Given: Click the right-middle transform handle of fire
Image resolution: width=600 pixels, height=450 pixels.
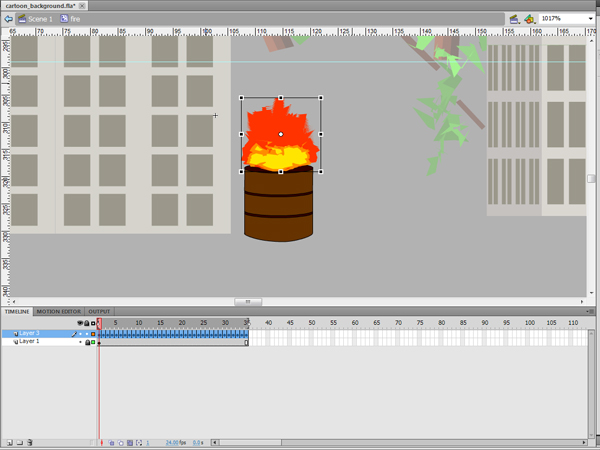Looking at the screenshot, I should click(321, 134).
